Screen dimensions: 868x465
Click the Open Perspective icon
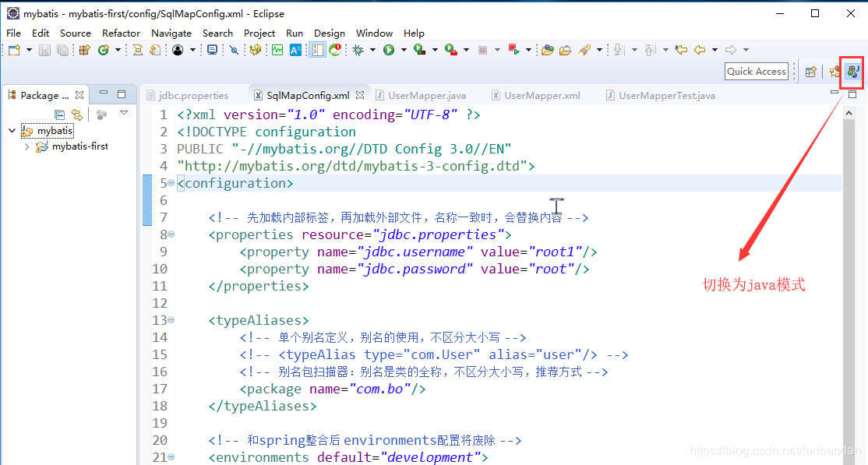pyautogui.click(x=810, y=71)
